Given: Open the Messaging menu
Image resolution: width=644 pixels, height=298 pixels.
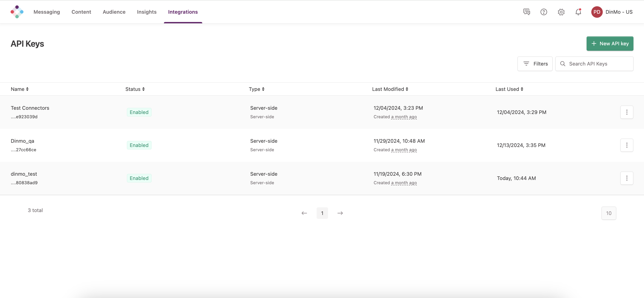Looking at the screenshot, I should point(47,12).
